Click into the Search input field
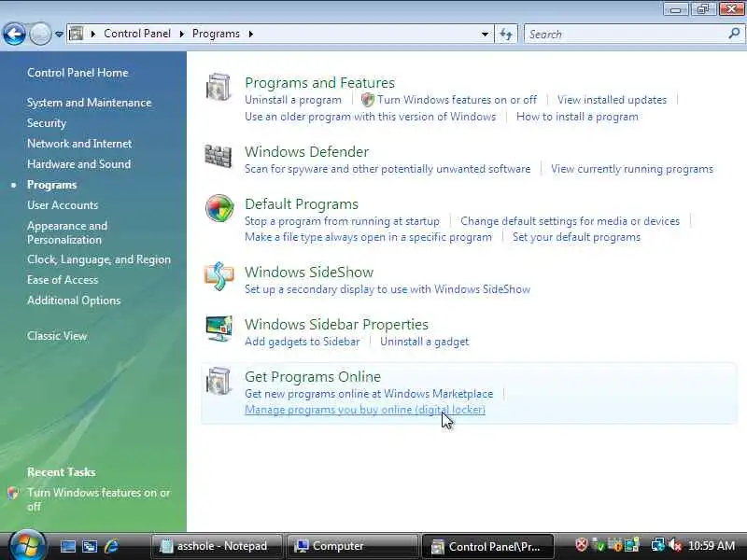 (627, 34)
